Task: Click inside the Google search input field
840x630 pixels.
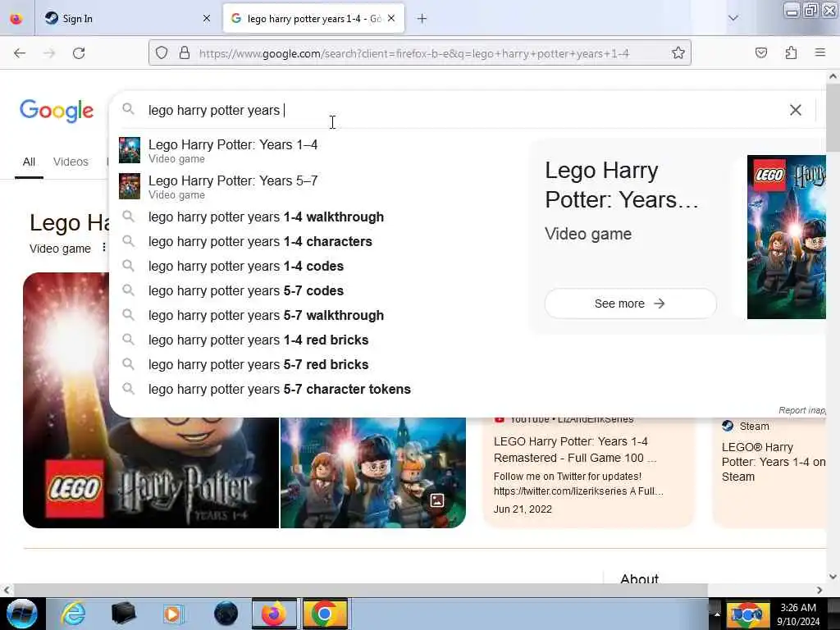Action: click(x=461, y=110)
